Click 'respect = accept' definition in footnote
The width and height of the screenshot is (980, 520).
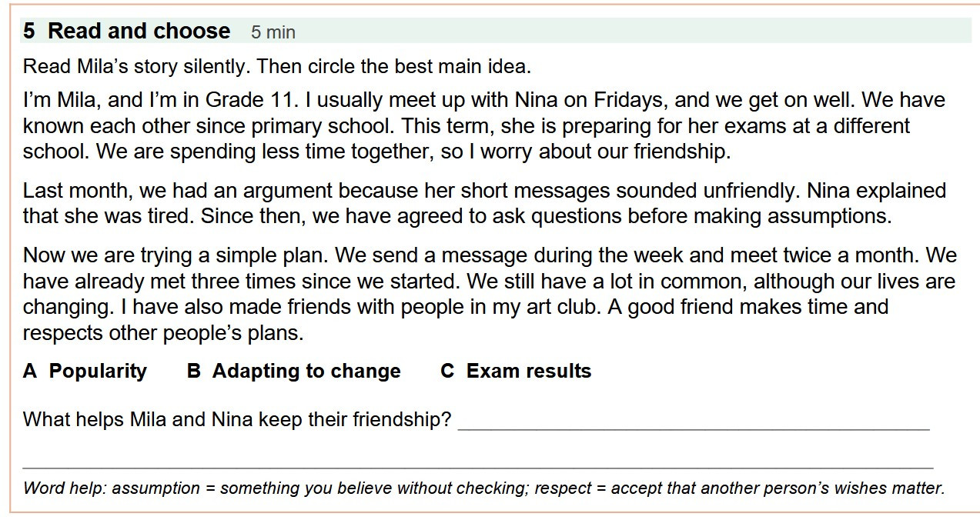pos(591,488)
